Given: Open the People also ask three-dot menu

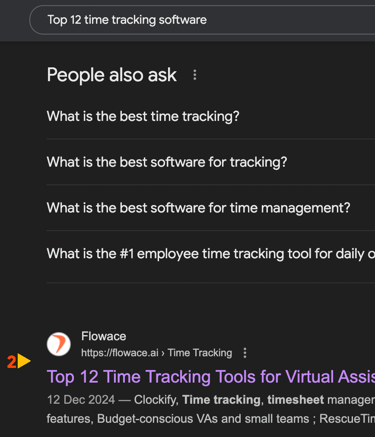Looking at the screenshot, I should coord(195,75).
